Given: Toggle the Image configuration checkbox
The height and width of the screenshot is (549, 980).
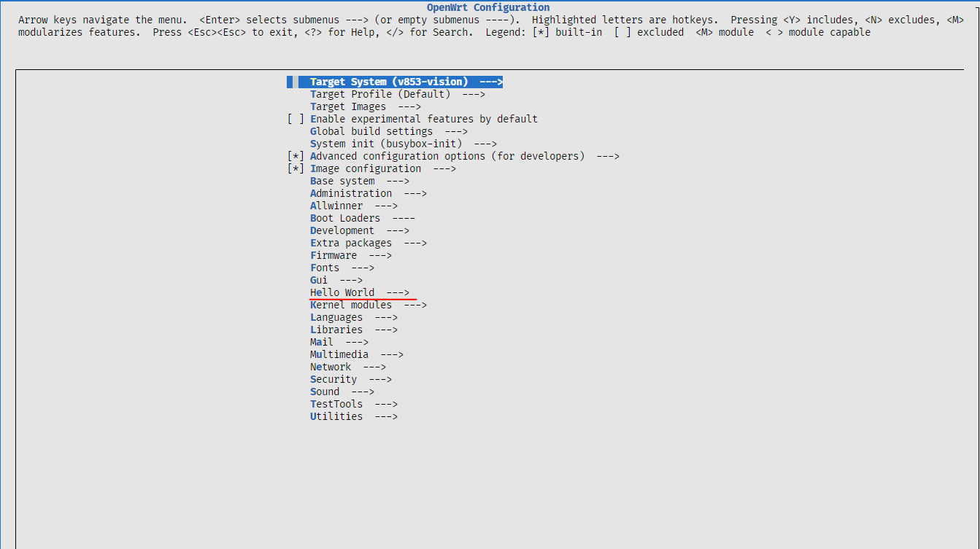Looking at the screenshot, I should [x=296, y=168].
